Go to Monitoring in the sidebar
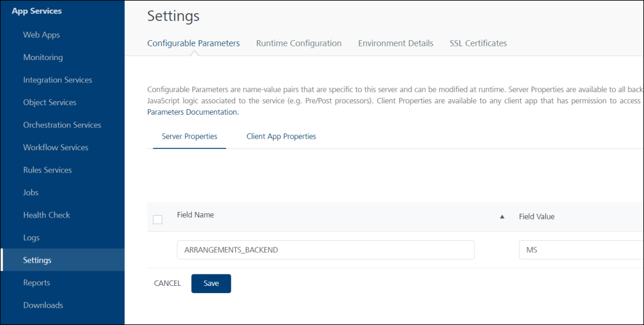 pos(43,58)
